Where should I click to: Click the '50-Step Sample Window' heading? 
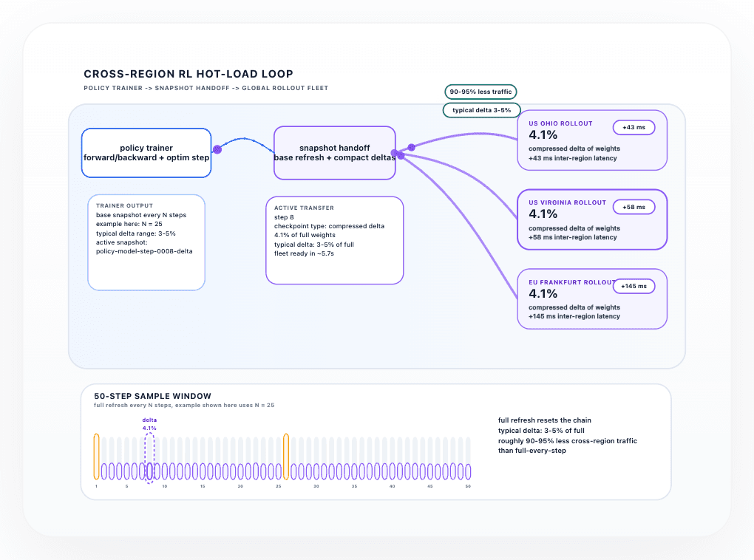point(147,396)
